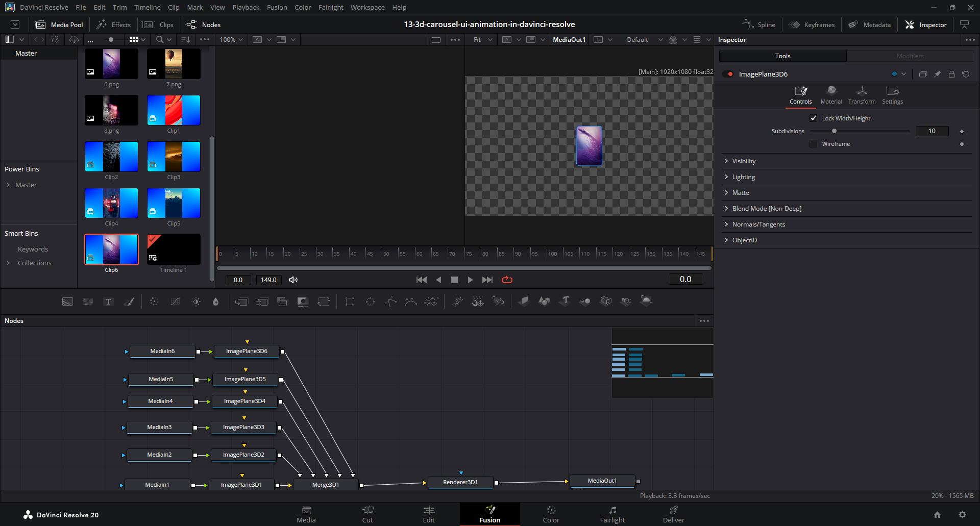The width and height of the screenshot is (980, 526).
Task: Select the Paint brush tool icon
Action: (129, 302)
